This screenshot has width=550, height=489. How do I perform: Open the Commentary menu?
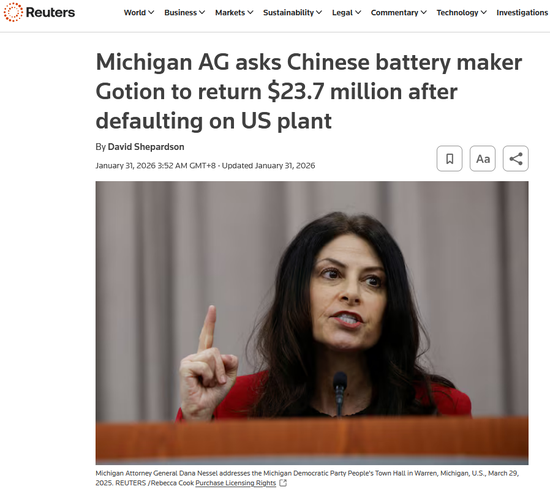(x=398, y=13)
